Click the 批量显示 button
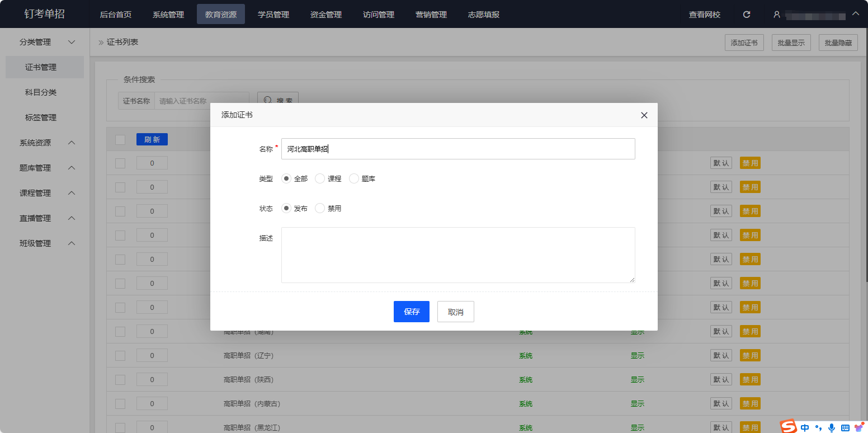 pyautogui.click(x=791, y=43)
